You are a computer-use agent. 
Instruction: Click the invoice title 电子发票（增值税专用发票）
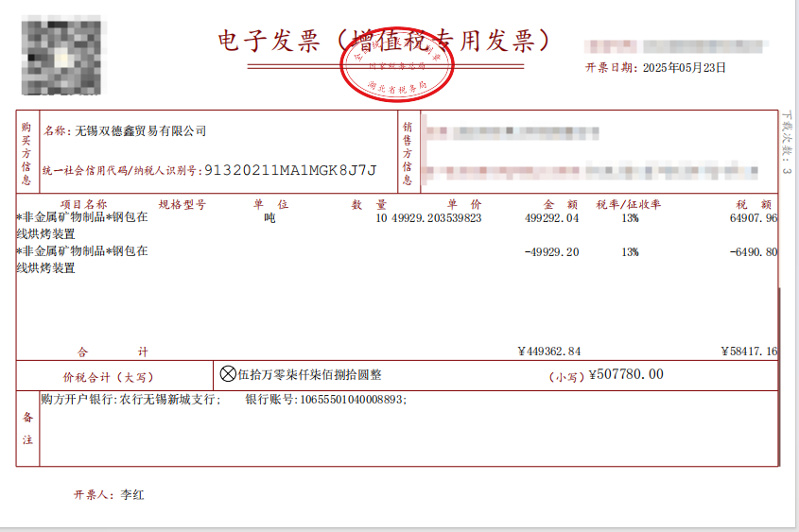pos(384,41)
